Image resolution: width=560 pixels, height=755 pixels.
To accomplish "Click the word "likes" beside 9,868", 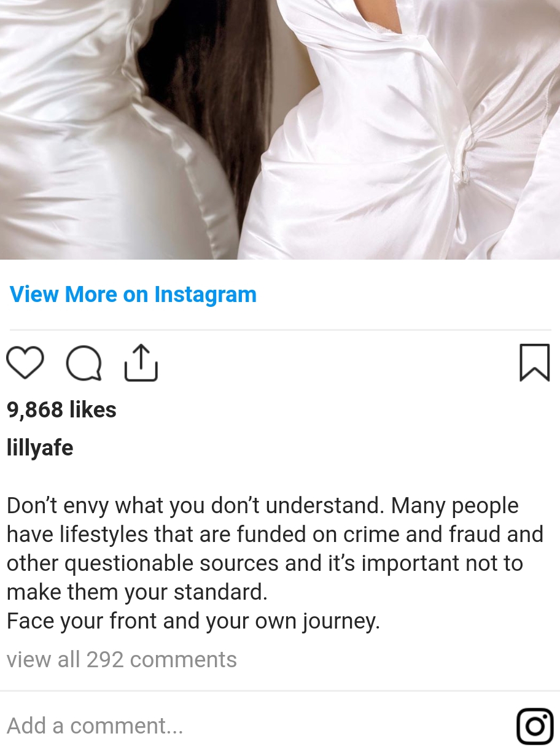I will pos(93,410).
